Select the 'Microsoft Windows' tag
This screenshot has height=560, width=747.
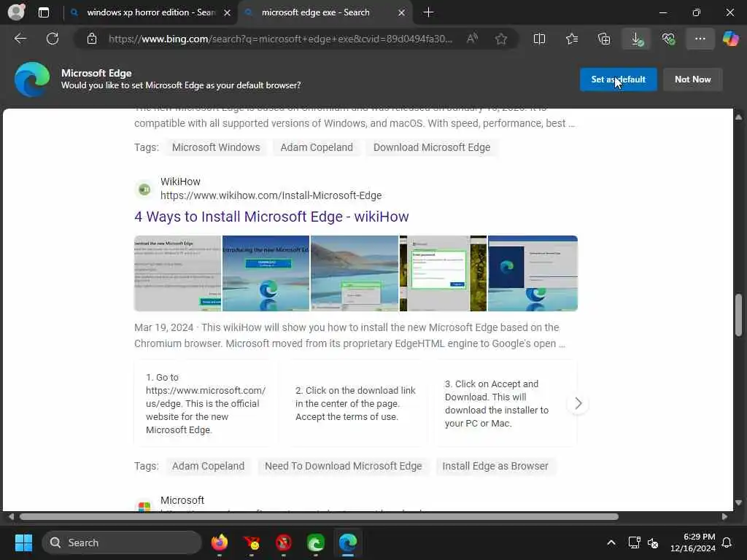216,147
